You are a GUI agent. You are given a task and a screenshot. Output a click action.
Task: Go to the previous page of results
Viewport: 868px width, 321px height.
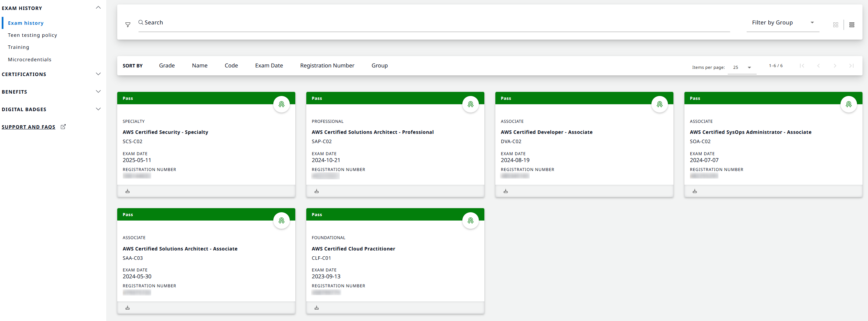coord(818,66)
